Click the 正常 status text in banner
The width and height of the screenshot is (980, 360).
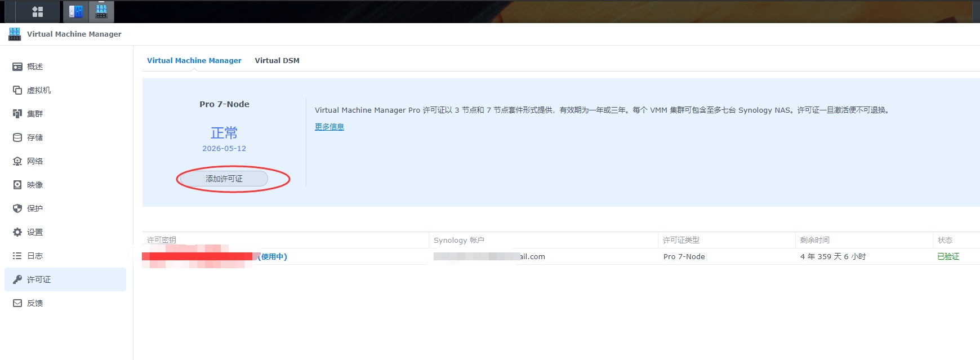coord(224,133)
